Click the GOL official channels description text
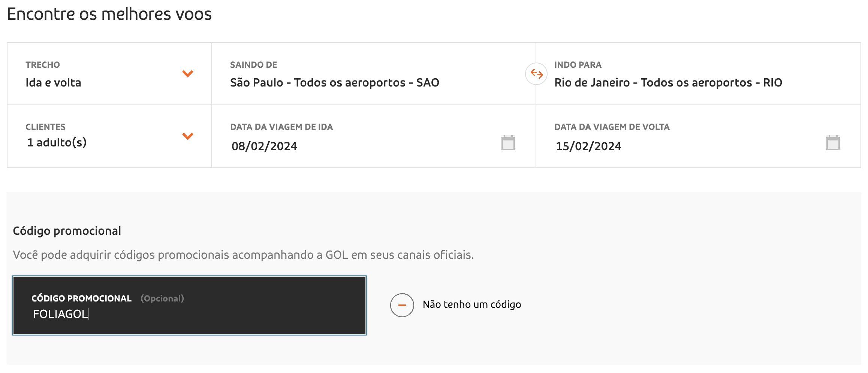Viewport: 868px width, 373px height. pyautogui.click(x=243, y=255)
